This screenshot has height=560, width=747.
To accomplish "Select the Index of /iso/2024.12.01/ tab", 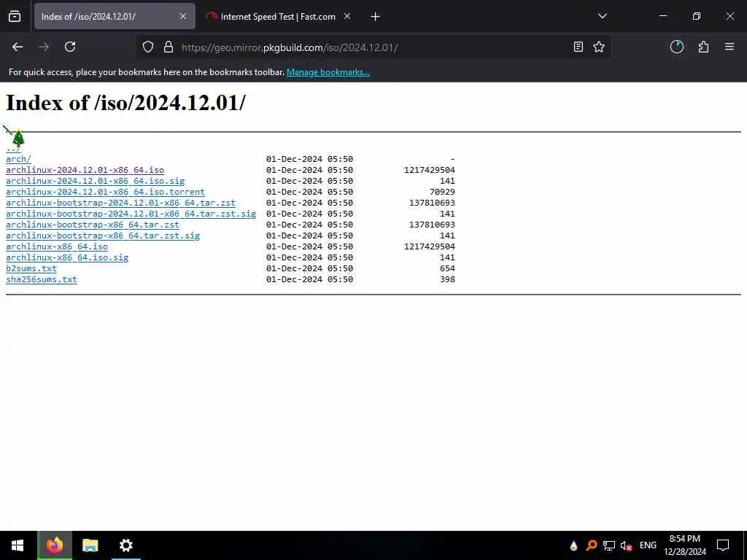I will click(115, 17).
